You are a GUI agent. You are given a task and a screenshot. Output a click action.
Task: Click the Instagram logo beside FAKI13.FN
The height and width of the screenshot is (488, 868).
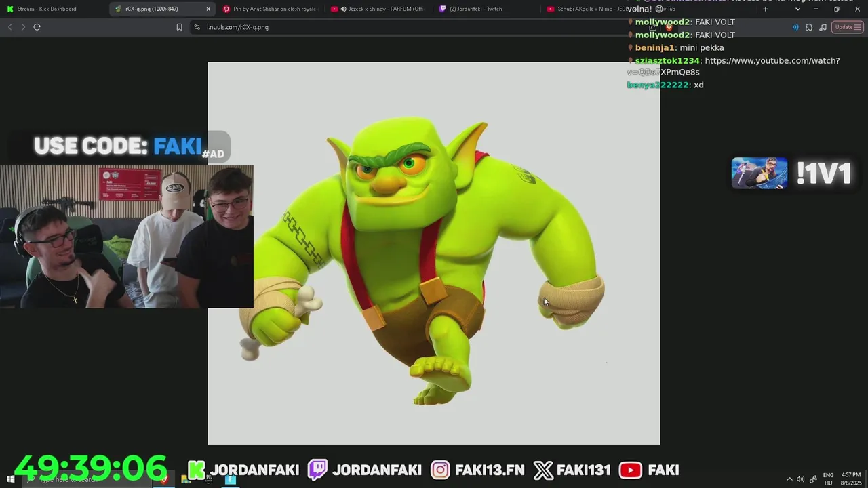440,470
